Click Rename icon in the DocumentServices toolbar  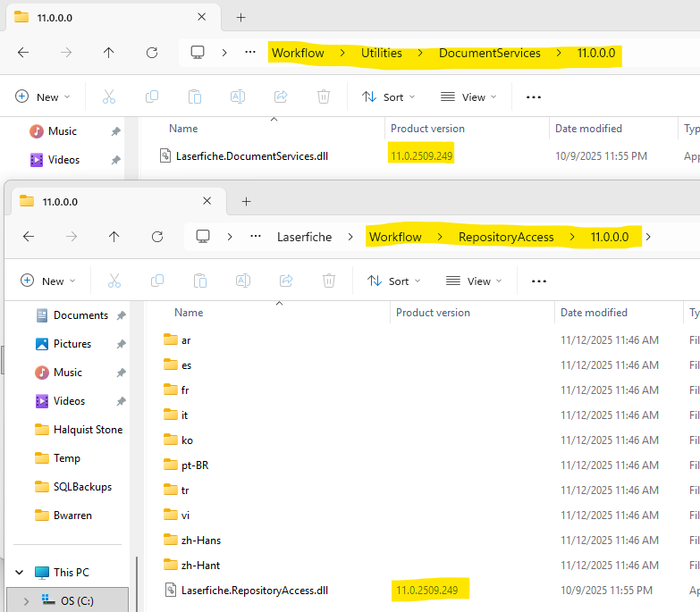coord(238,96)
